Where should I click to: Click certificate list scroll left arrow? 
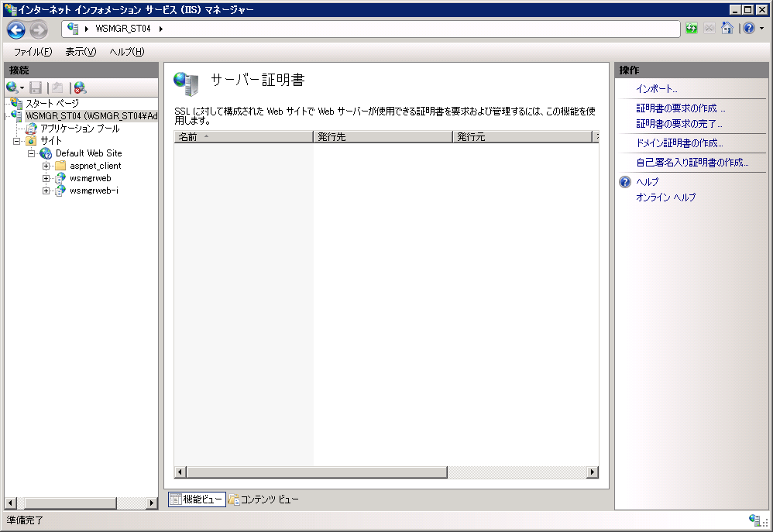coord(180,472)
